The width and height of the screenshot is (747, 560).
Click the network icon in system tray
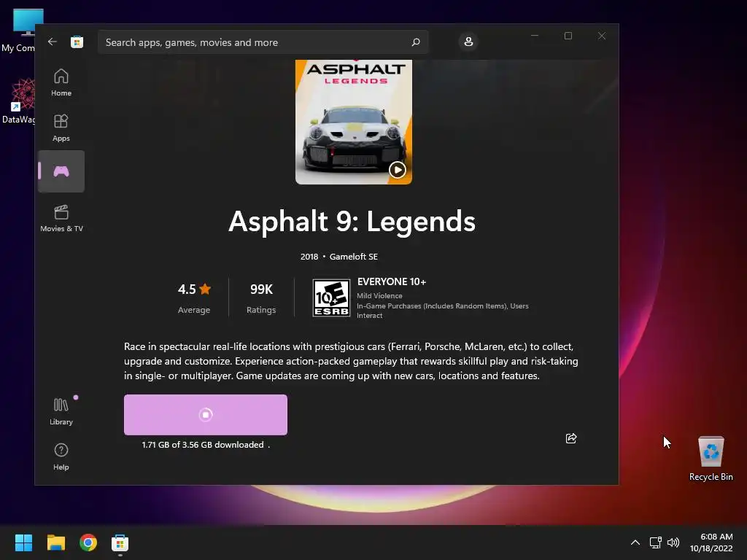(x=656, y=542)
